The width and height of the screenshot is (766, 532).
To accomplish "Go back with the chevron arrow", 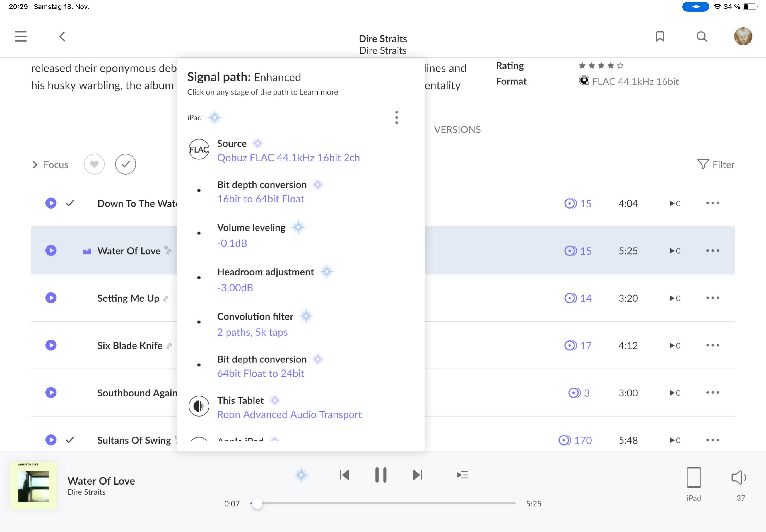I will pyautogui.click(x=62, y=36).
